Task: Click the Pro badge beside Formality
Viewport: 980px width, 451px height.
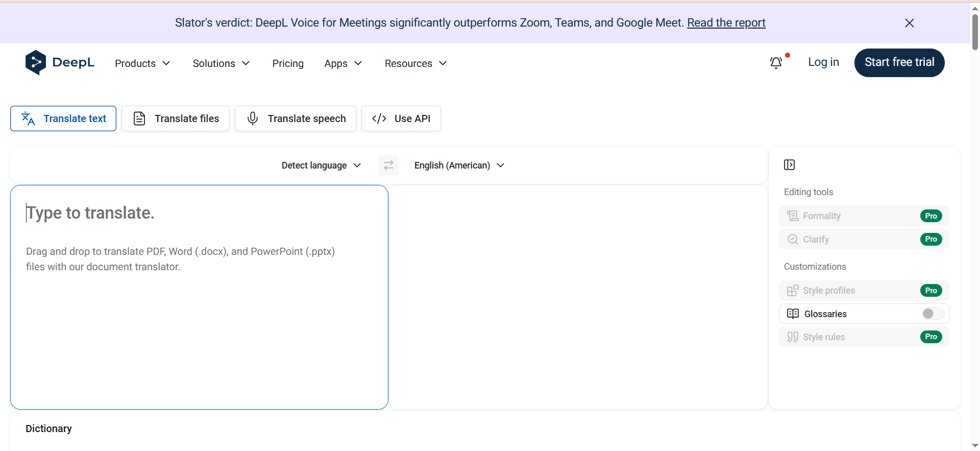Action: pyautogui.click(x=931, y=216)
